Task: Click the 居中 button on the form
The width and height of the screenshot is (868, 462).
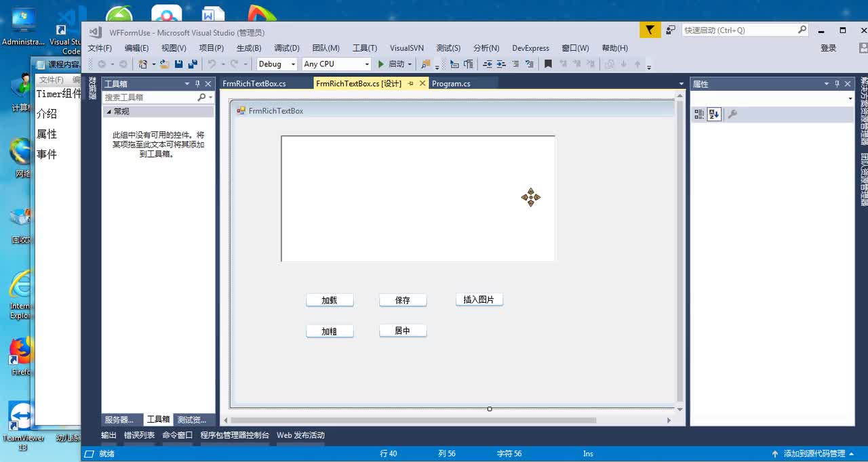Action: coord(403,331)
